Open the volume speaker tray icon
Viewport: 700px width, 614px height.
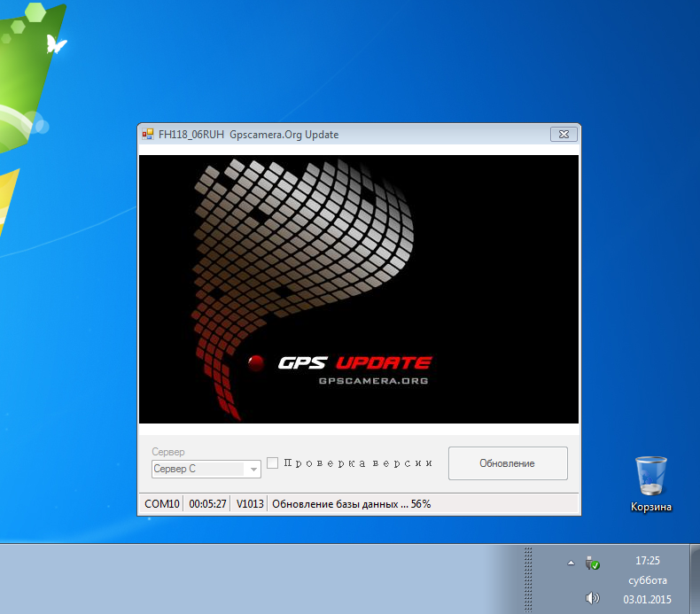tap(592, 598)
